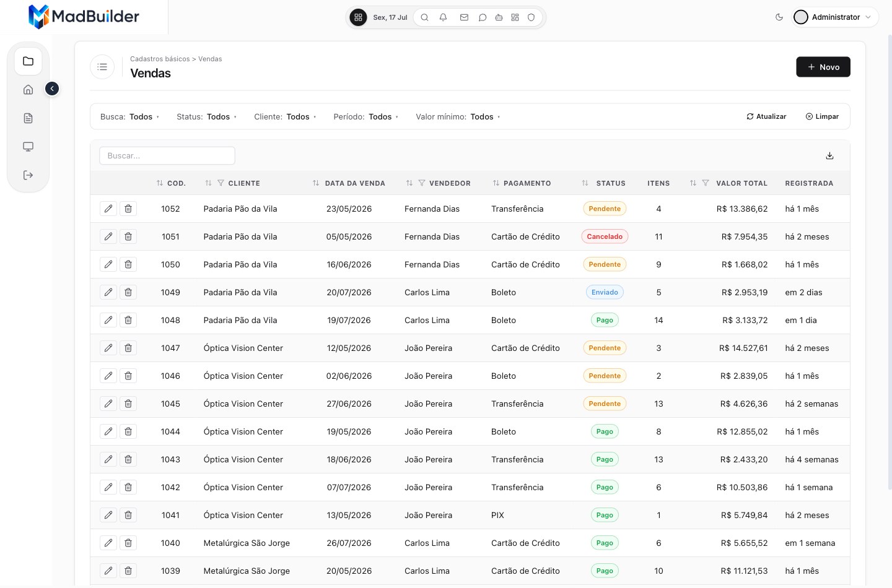Delete sale 1044 with trash icon
The image size is (892, 588).
[128, 431]
